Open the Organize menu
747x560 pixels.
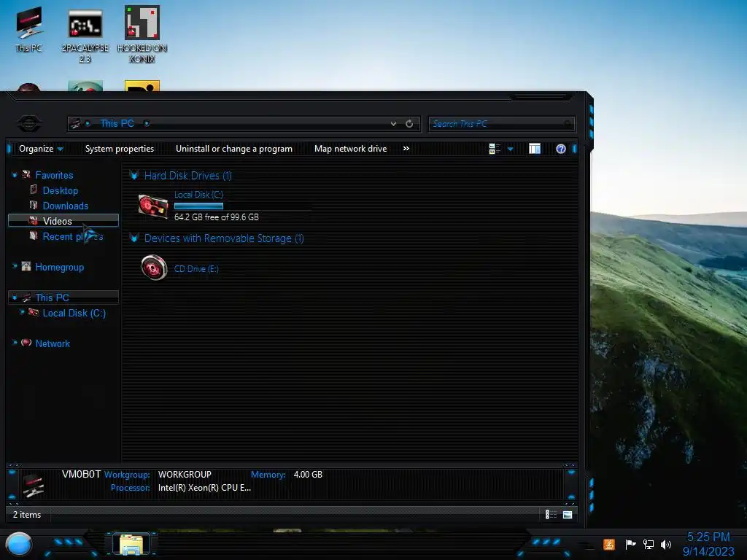[41, 149]
